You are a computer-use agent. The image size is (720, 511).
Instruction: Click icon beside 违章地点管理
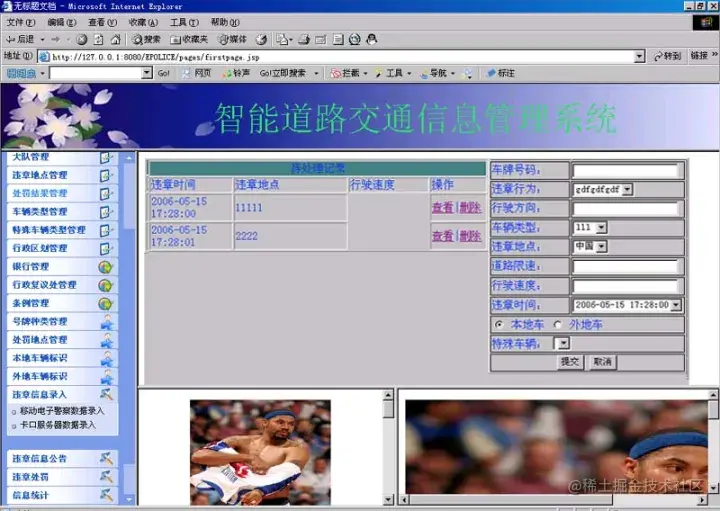[106, 175]
